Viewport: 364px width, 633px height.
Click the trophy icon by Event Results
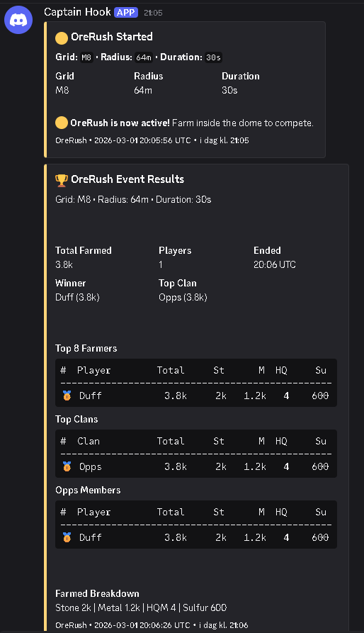(x=62, y=180)
